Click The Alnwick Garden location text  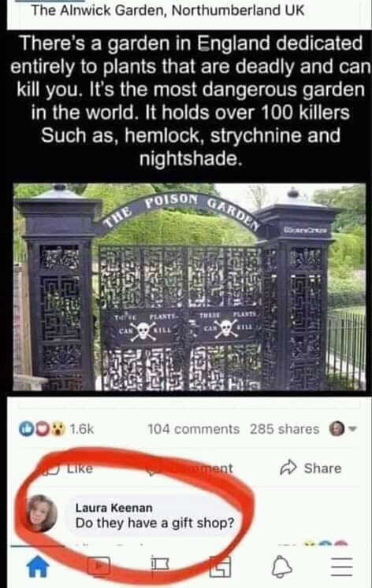coord(168,10)
